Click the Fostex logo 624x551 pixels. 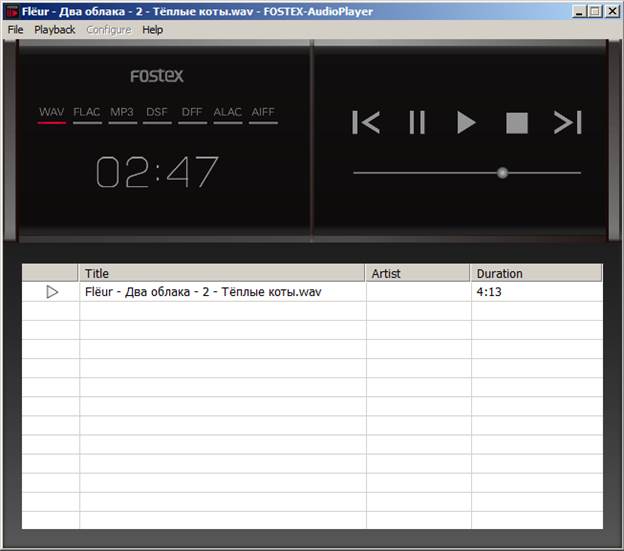pos(157,76)
